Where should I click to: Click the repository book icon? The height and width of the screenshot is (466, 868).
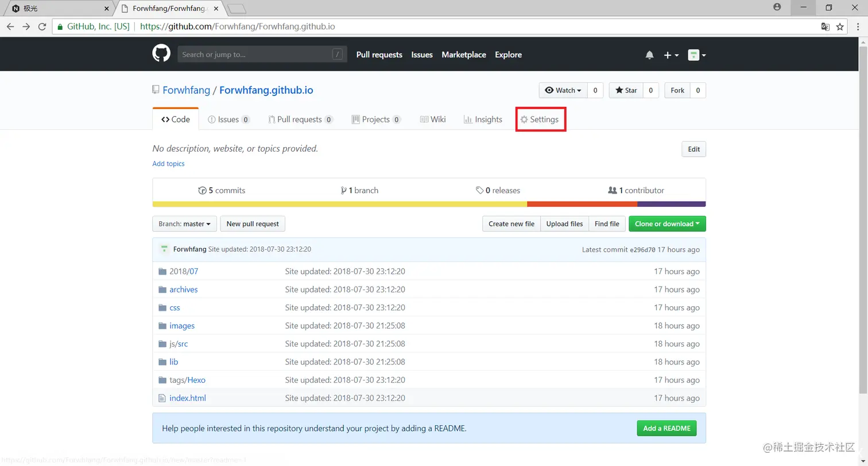coord(156,90)
